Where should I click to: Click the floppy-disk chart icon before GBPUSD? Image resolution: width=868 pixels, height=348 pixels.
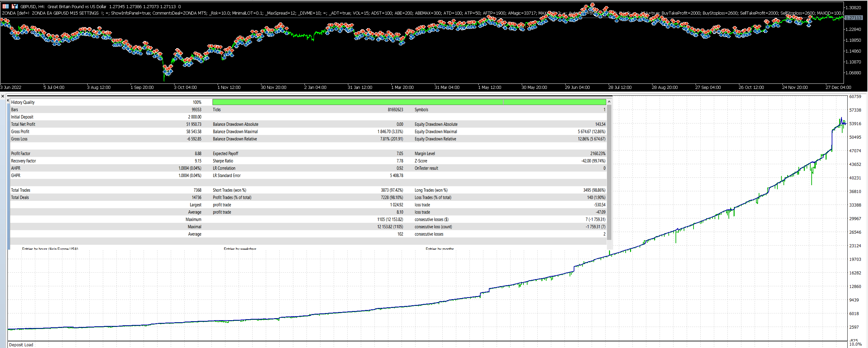pos(15,6)
